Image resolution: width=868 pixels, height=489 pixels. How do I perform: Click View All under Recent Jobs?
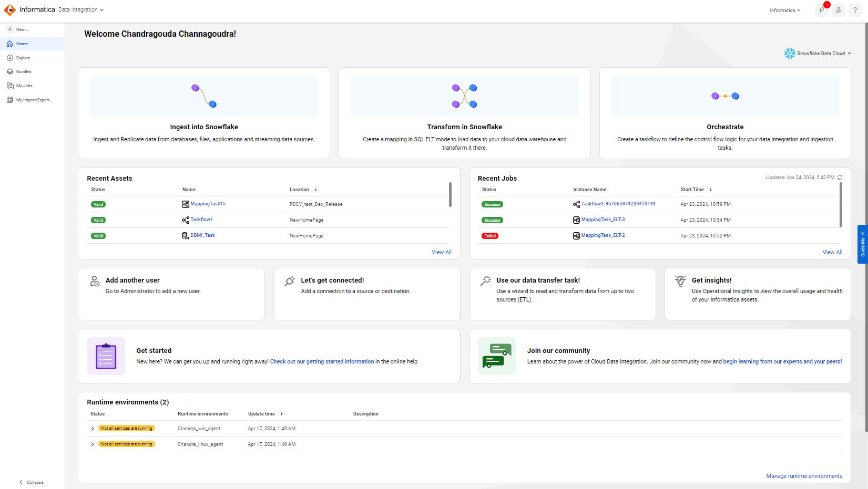tap(832, 252)
